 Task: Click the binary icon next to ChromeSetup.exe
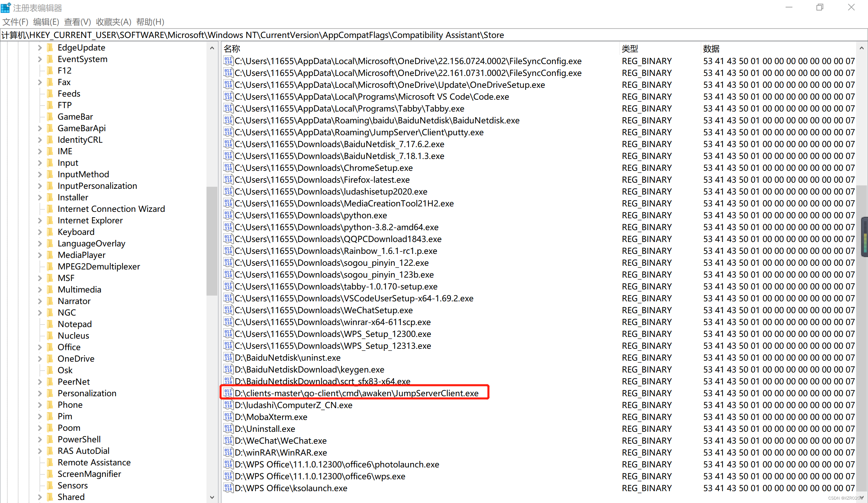click(228, 168)
